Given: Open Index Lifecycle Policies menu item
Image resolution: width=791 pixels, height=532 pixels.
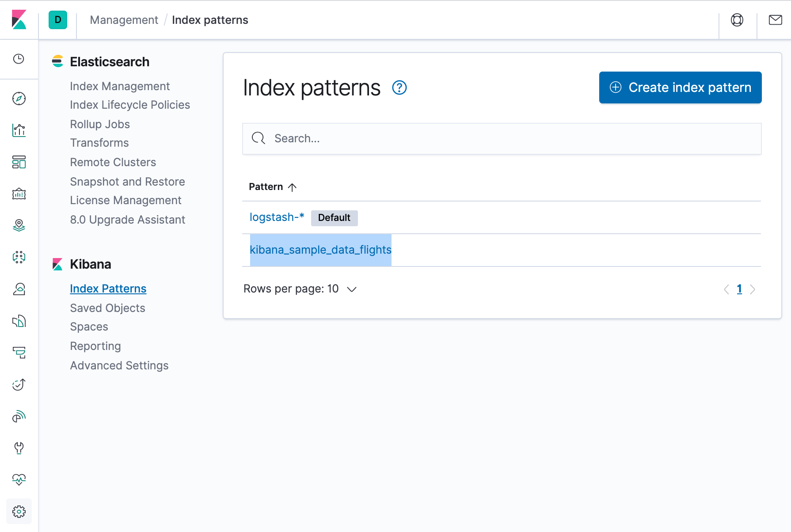Looking at the screenshot, I should (130, 105).
